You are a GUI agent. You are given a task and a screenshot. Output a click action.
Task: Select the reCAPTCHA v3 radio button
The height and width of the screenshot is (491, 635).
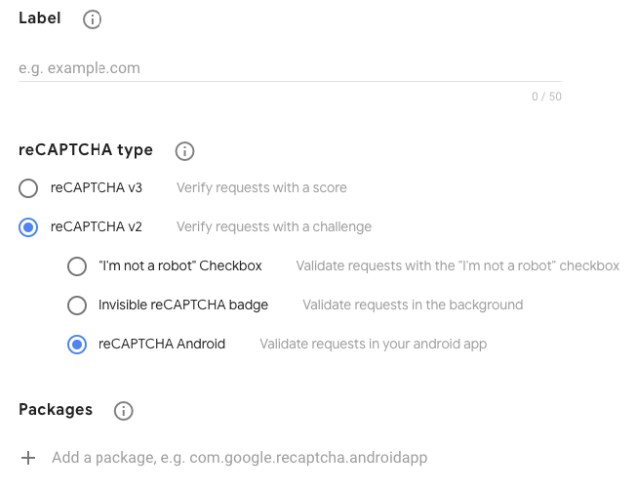[x=29, y=188]
